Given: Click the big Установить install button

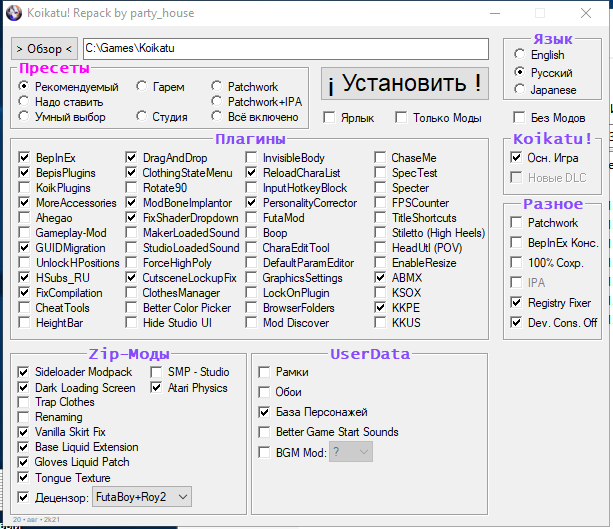Looking at the screenshot, I should pos(405,84).
